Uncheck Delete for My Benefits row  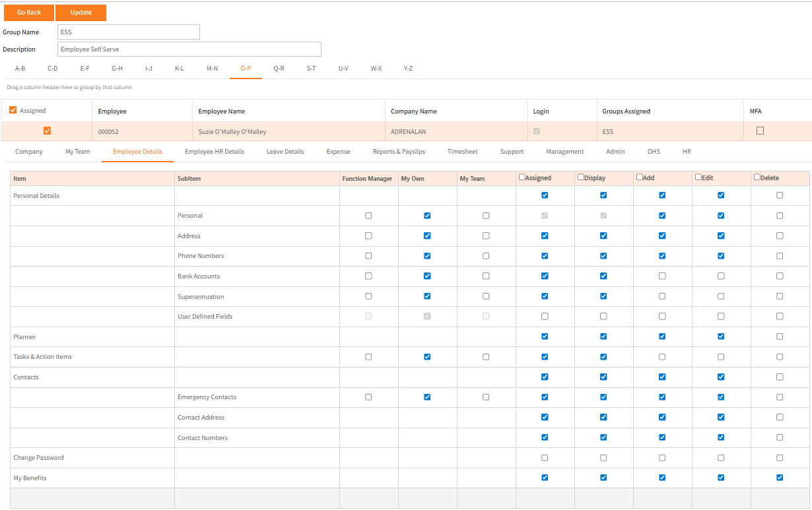pyautogui.click(x=780, y=478)
